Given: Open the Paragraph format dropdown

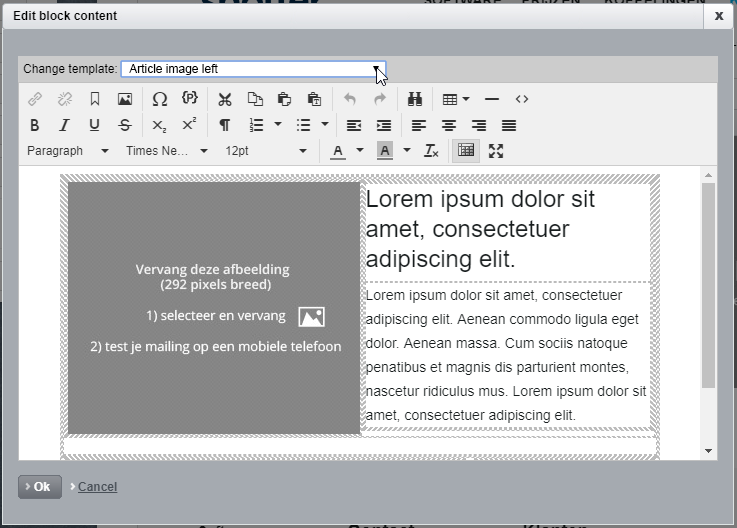Looking at the screenshot, I should [68, 151].
